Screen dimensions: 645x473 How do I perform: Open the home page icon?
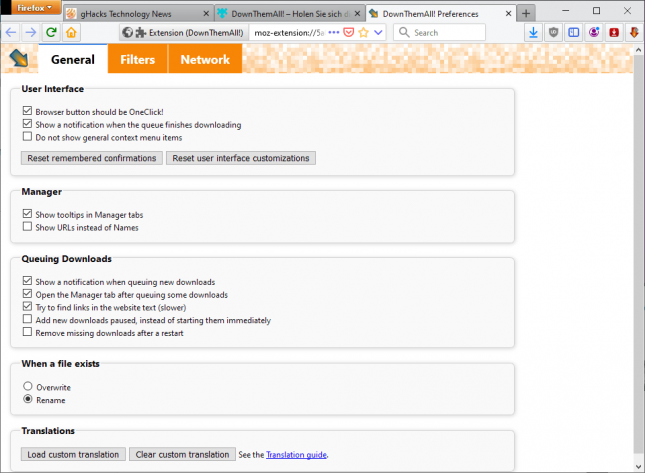point(71,32)
